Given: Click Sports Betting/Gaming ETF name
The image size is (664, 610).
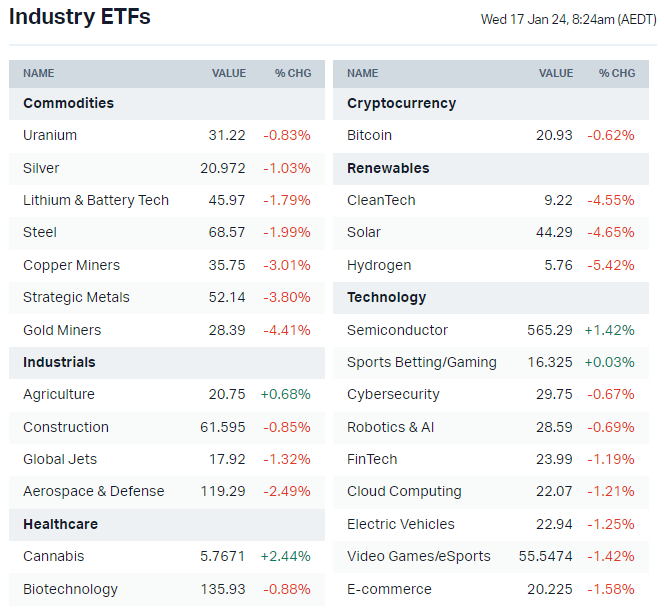Looking at the screenshot, I should pos(421,362).
